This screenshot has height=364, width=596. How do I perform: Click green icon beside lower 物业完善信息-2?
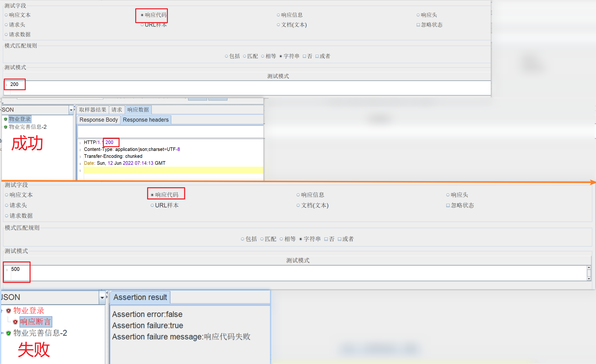[9, 333]
